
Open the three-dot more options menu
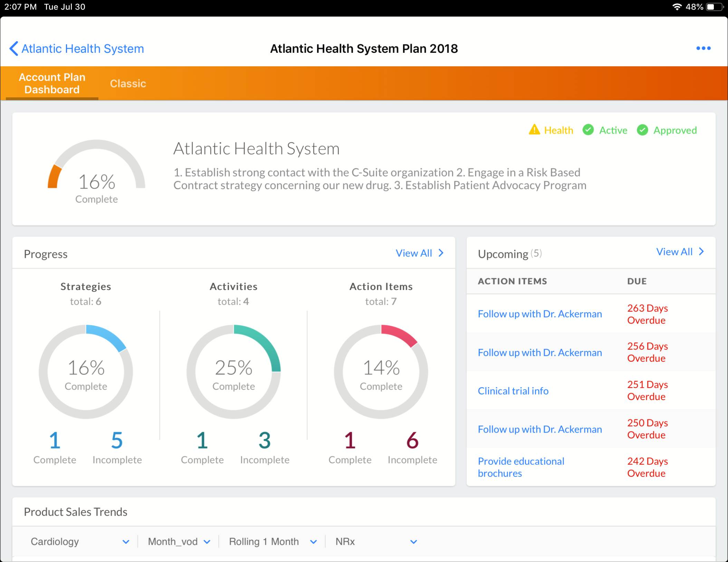pyautogui.click(x=703, y=48)
